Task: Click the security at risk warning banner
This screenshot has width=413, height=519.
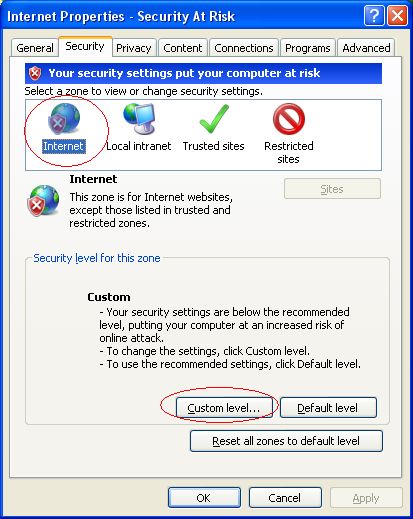Action: click(203, 73)
